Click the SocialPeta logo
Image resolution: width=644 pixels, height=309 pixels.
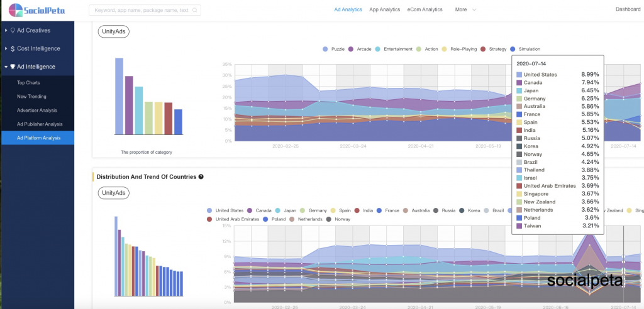37,10
